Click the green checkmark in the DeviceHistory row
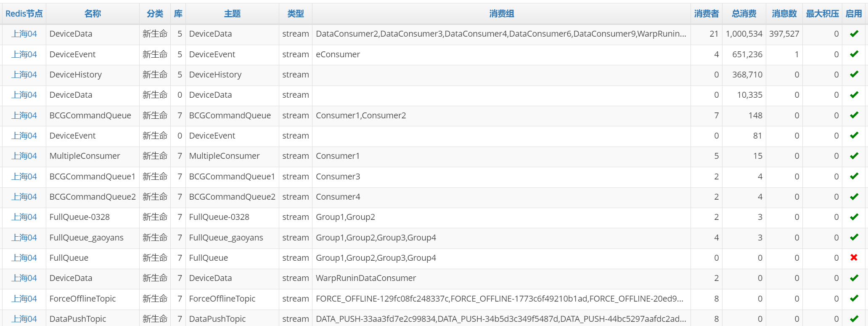 pyautogui.click(x=854, y=74)
